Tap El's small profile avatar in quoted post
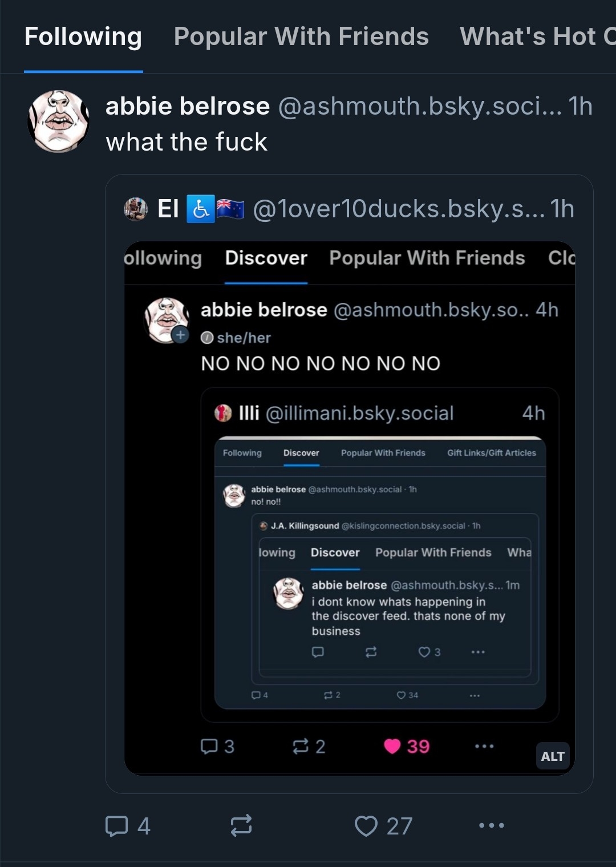The image size is (616, 867). tap(136, 209)
